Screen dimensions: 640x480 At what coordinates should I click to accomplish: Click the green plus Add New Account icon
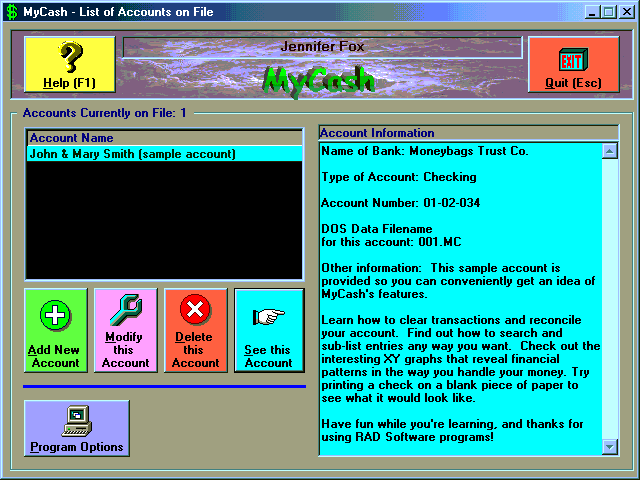click(x=56, y=315)
